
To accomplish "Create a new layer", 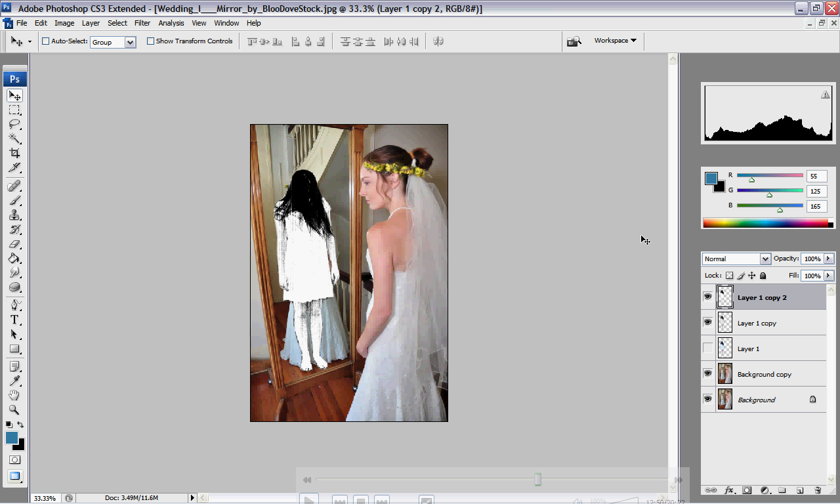I will (800, 490).
